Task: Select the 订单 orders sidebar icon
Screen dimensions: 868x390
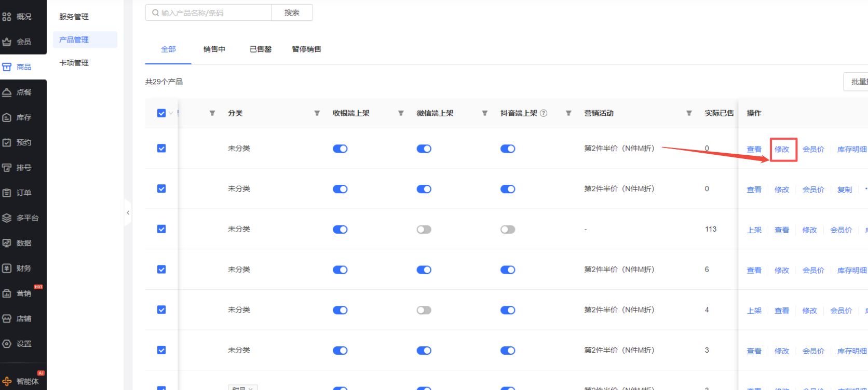Action: 7,193
